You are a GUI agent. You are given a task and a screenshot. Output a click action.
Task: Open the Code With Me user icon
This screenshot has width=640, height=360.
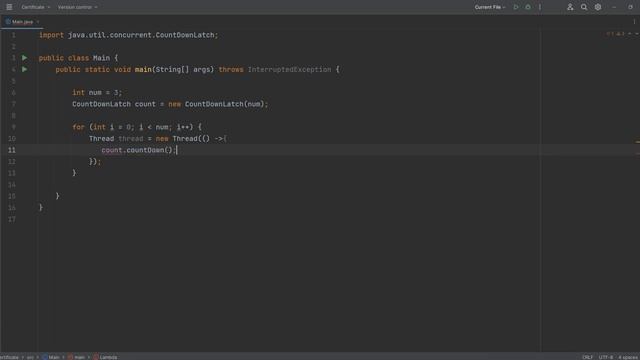point(570,7)
